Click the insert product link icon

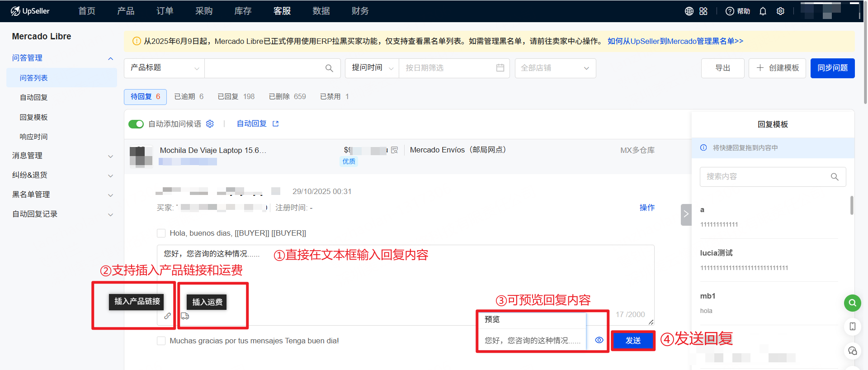[x=167, y=316]
